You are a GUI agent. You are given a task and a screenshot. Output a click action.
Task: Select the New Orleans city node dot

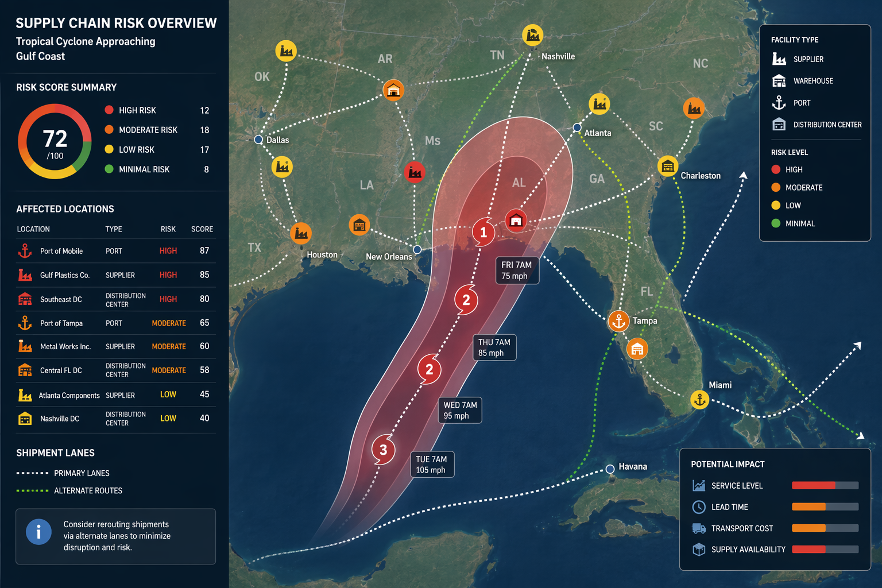click(x=417, y=249)
